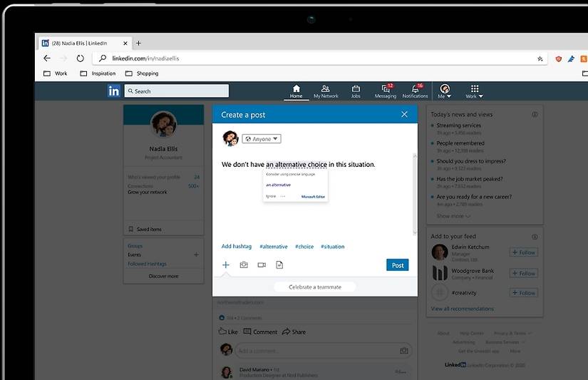Click info icon beside Add to your feed
588x380 pixels.
click(535, 237)
